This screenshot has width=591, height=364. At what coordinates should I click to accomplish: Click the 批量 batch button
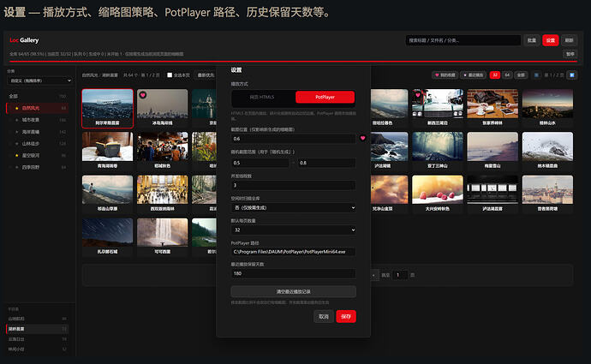coord(531,40)
